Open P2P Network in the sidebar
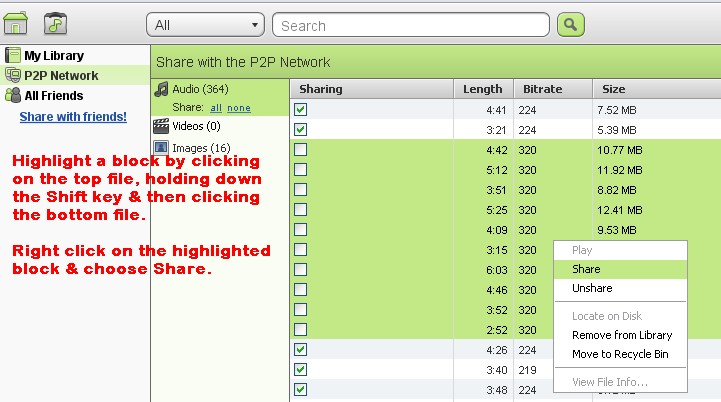The width and height of the screenshot is (721, 402). 60,76
